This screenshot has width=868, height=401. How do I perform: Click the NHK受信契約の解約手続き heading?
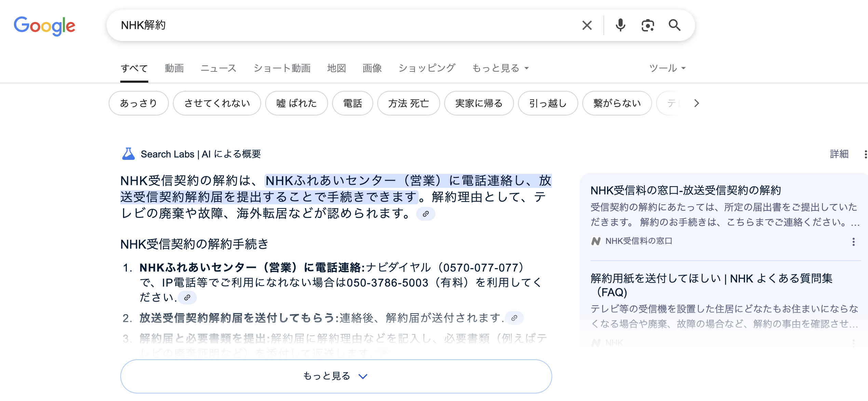coord(194,244)
